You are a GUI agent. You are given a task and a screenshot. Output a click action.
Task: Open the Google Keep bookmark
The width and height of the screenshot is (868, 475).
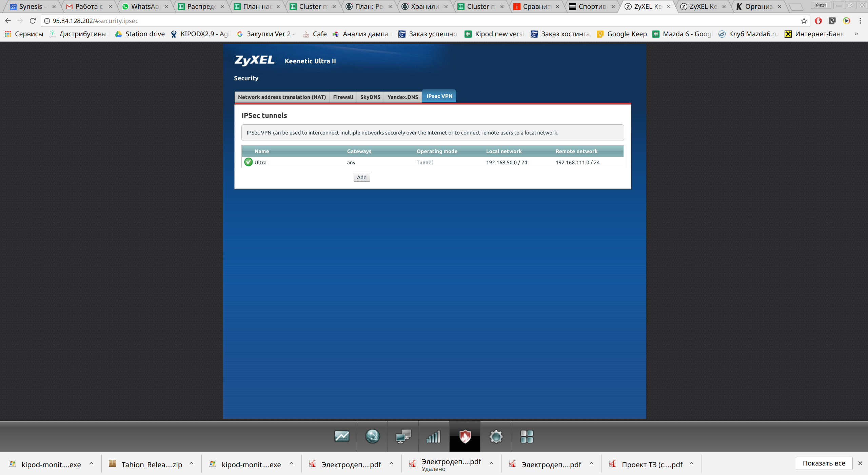coord(622,34)
